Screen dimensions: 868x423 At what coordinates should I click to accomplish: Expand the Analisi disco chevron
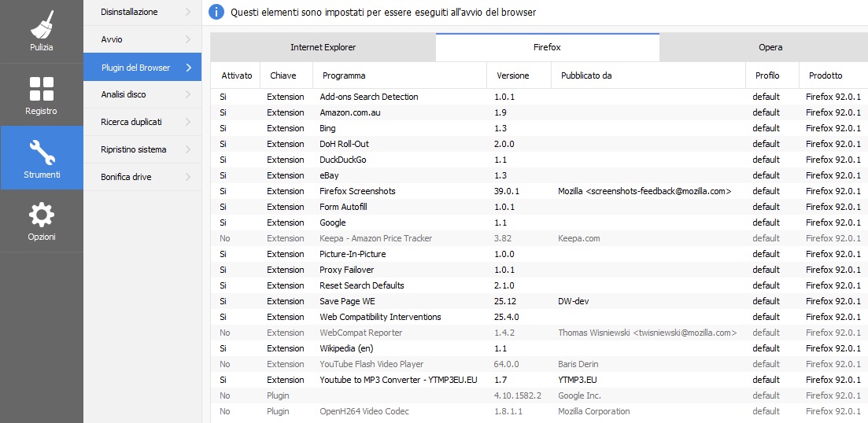pyautogui.click(x=188, y=94)
